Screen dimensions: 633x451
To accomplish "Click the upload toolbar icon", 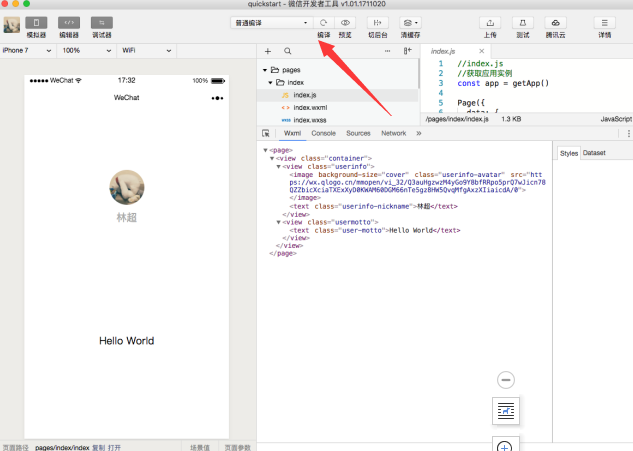I will point(490,22).
